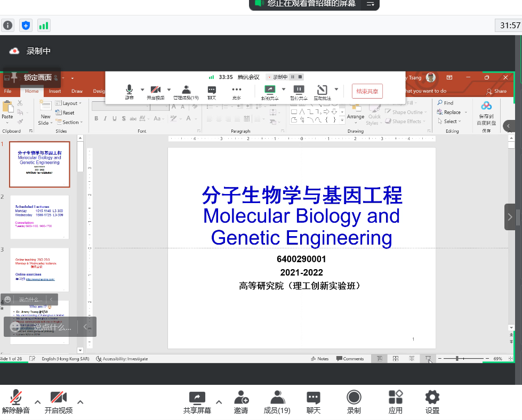Expand share options arrow beside 共享屏幕
Image resolution: width=522 pixels, height=420 pixels.
219,402
